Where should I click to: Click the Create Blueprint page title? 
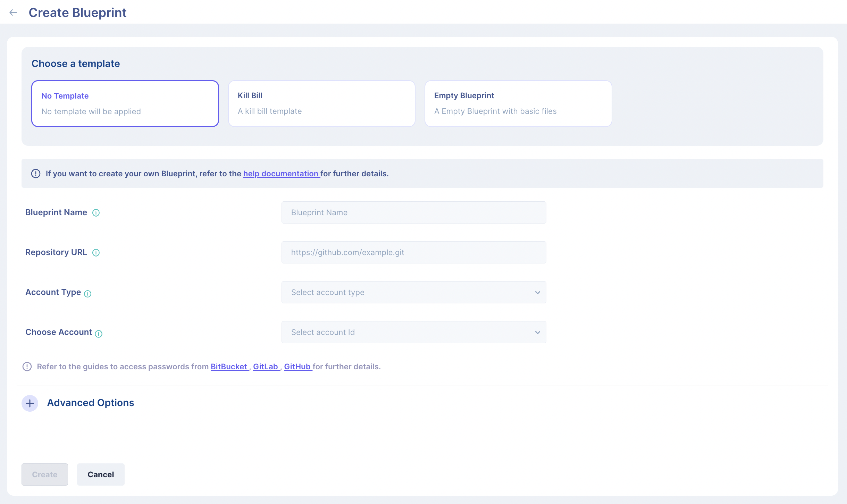pyautogui.click(x=77, y=12)
